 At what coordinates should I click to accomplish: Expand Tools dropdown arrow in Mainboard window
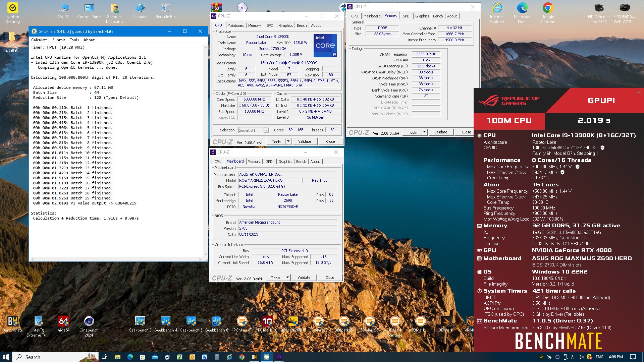(287, 278)
